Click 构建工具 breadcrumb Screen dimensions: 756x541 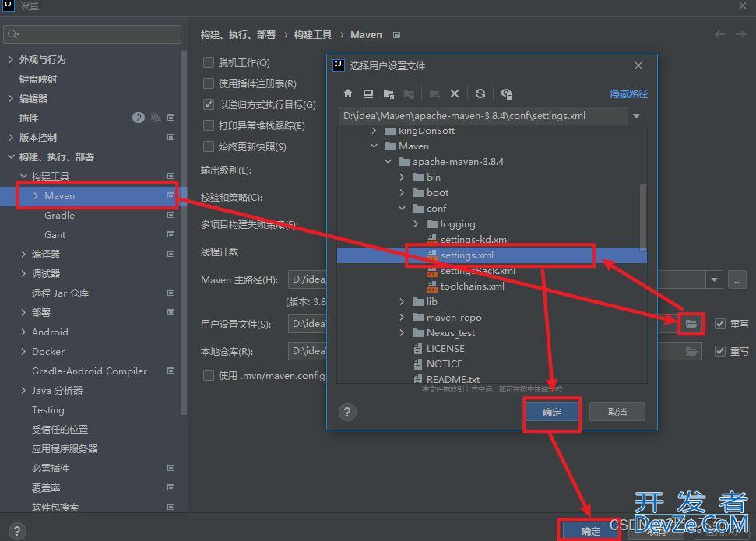click(313, 35)
